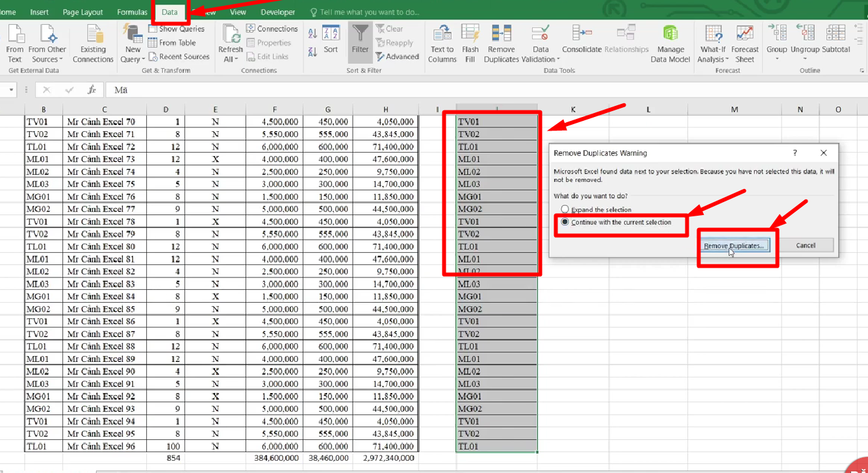868x473 pixels.
Task: Open the Connections dialog from the ribbon
Action: pos(272,29)
